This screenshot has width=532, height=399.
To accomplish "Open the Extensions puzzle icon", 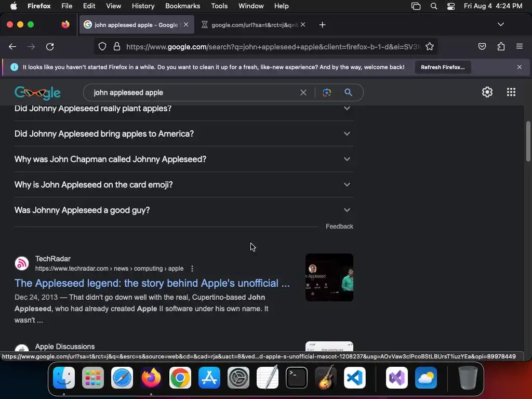I will pyautogui.click(x=501, y=46).
